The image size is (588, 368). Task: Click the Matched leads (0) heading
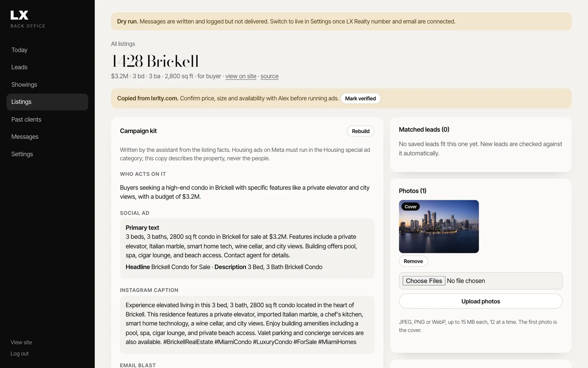(x=424, y=130)
